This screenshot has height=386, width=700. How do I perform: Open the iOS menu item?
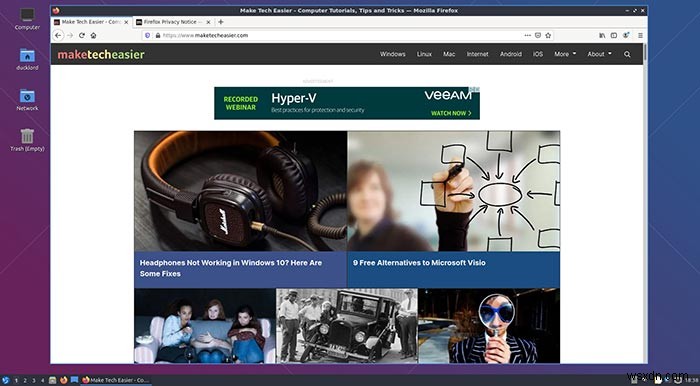coord(538,54)
